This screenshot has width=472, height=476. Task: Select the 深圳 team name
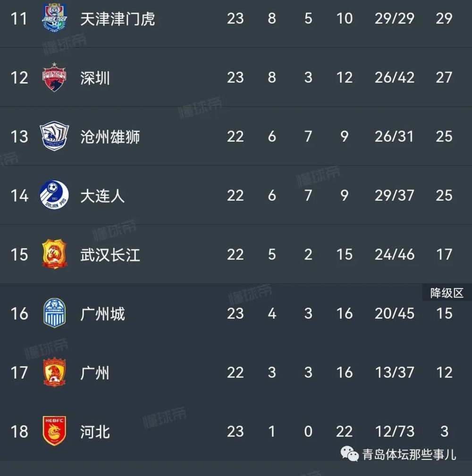pyautogui.click(x=95, y=78)
